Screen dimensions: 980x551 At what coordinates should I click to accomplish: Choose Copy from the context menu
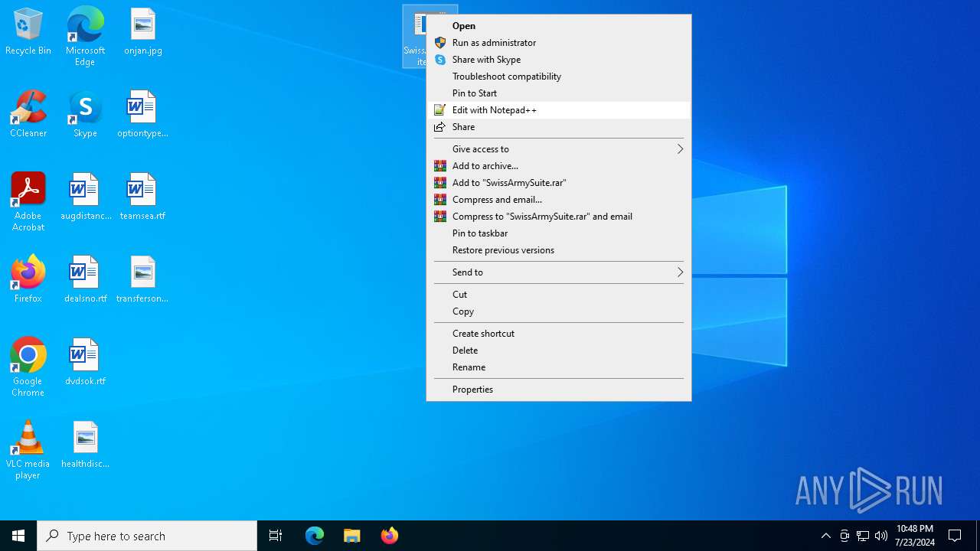pos(559,311)
